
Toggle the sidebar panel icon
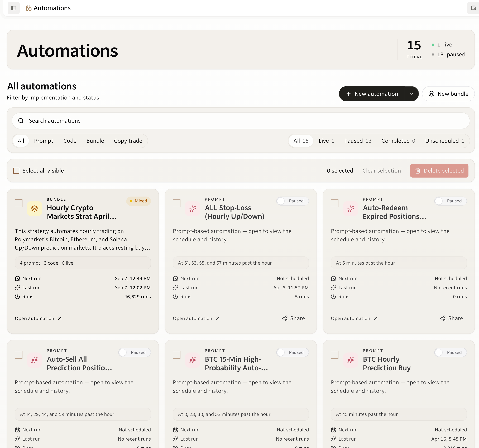click(13, 8)
